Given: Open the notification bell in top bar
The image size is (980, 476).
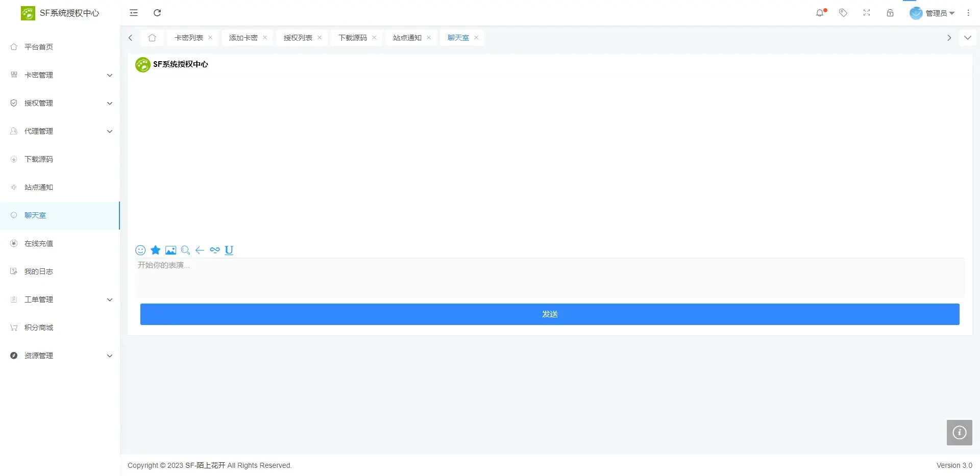Looking at the screenshot, I should coord(820,13).
